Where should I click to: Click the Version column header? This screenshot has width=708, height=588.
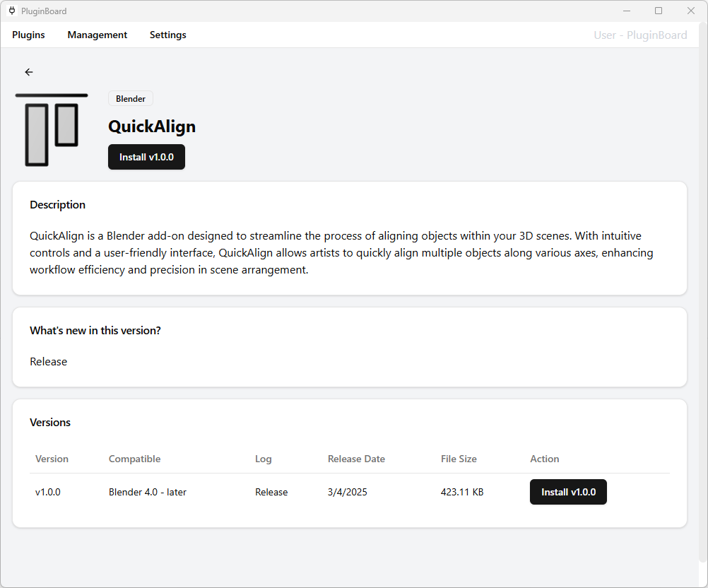(52, 459)
